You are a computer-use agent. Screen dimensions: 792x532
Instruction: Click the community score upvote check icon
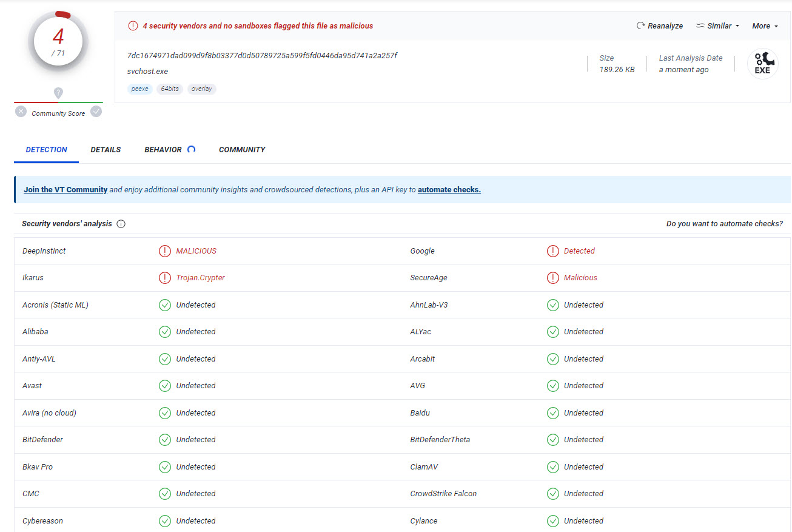click(96, 112)
